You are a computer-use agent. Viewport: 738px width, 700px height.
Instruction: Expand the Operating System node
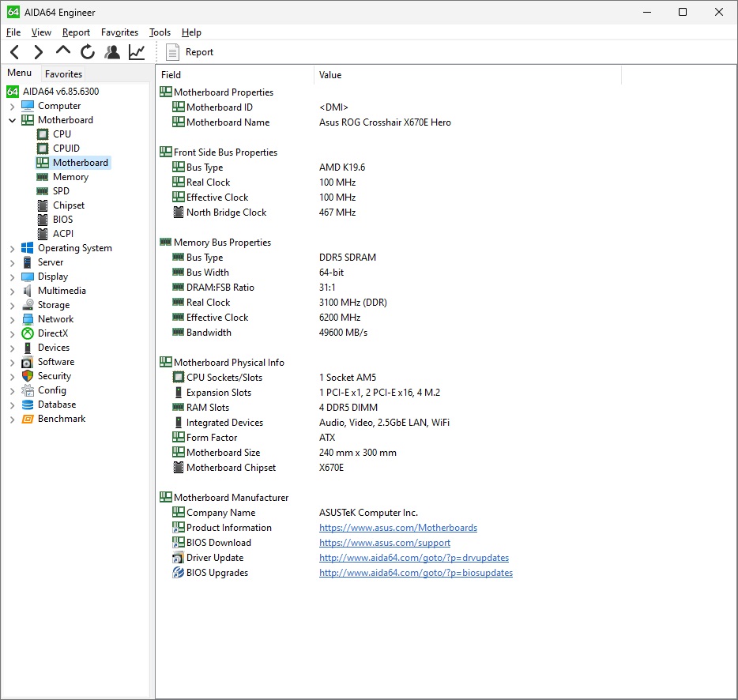12,249
